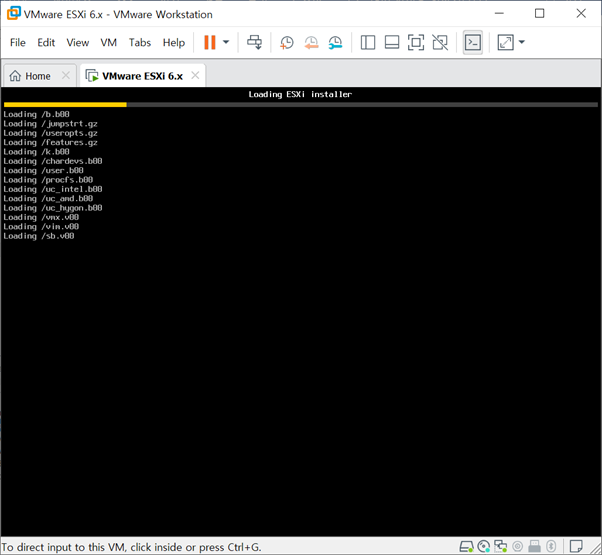Click the 'Loading /features.gz' console line

[x=50, y=142]
